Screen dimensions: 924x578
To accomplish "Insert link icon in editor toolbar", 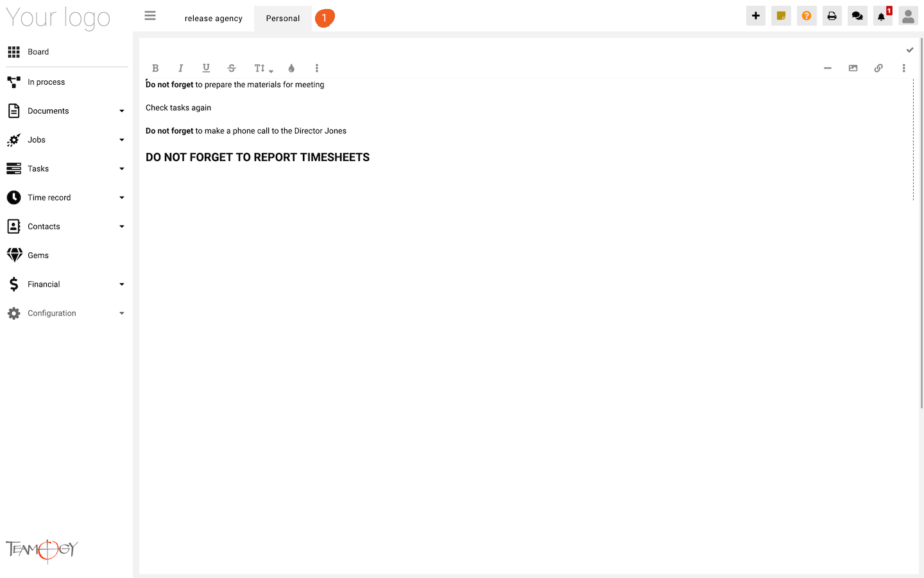I will (878, 68).
